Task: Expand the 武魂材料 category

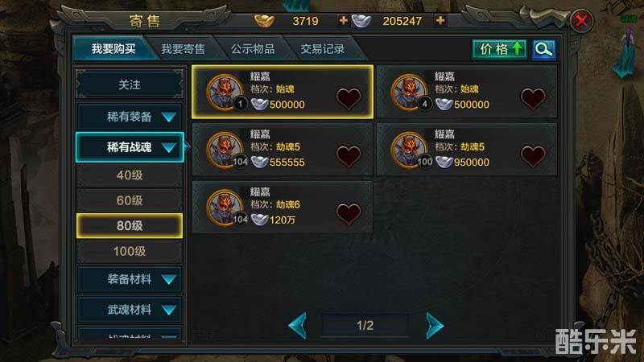Action: tap(130, 310)
